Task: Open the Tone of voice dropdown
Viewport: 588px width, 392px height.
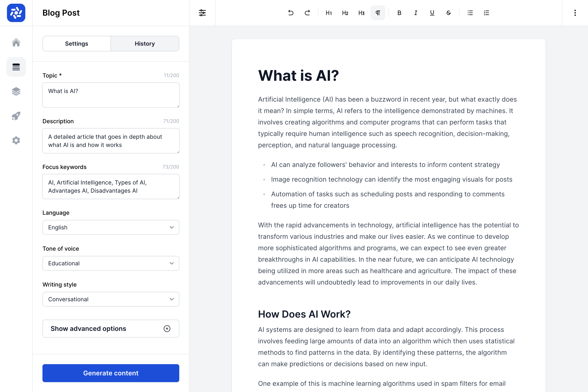Action: 111,263
